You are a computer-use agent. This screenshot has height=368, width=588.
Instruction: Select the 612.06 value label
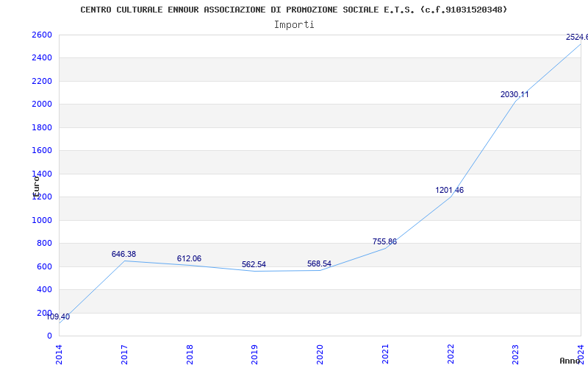click(x=189, y=259)
